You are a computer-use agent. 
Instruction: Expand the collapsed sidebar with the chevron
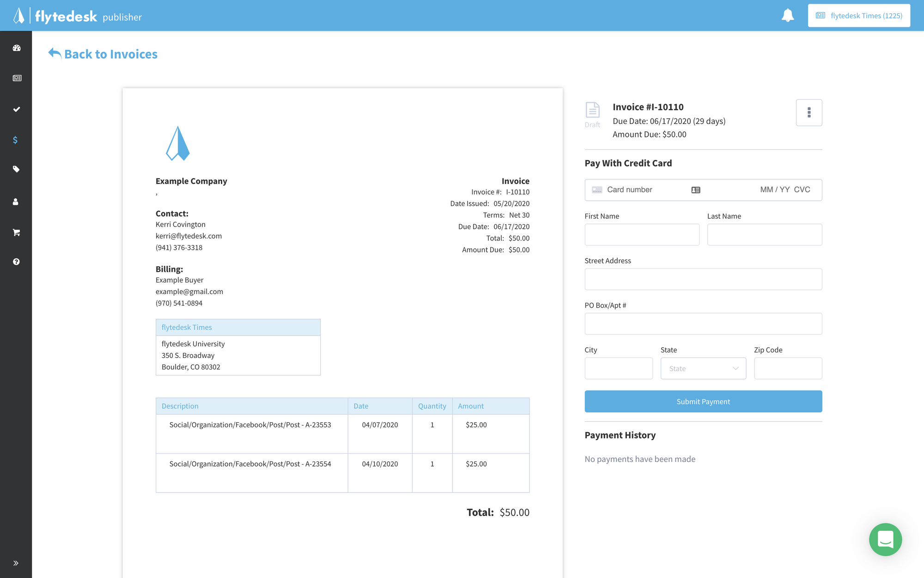tap(16, 563)
